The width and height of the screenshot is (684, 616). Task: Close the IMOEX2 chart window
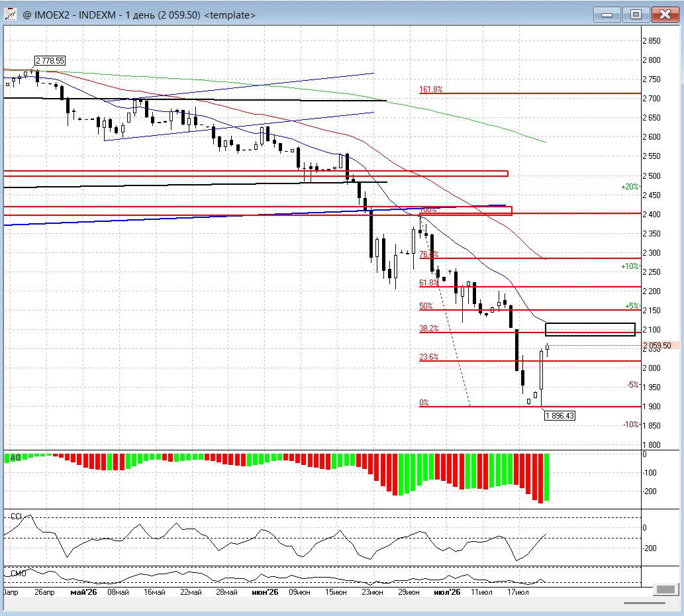(x=665, y=15)
